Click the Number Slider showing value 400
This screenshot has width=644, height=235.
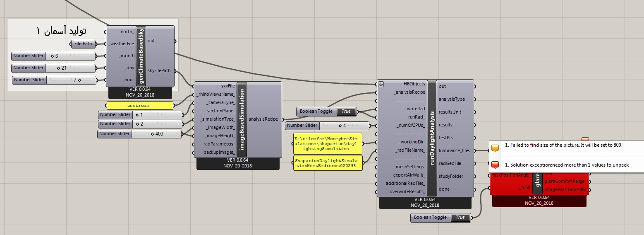(139, 134)
